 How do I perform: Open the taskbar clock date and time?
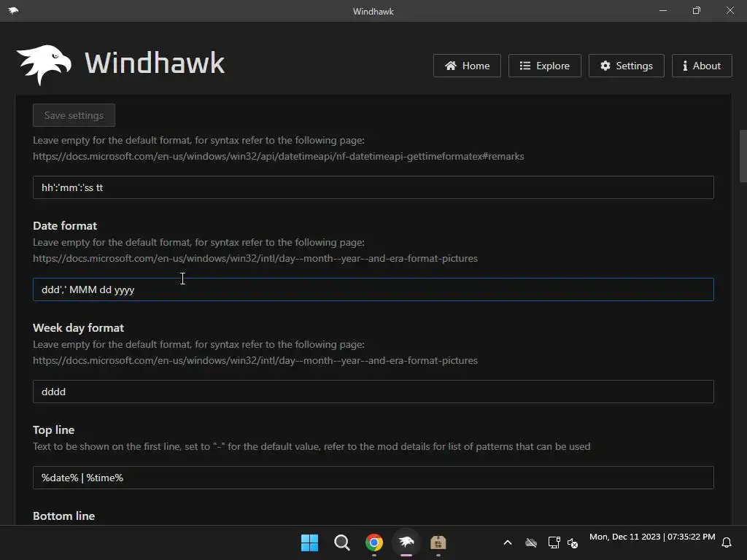[x=652, y=537]
